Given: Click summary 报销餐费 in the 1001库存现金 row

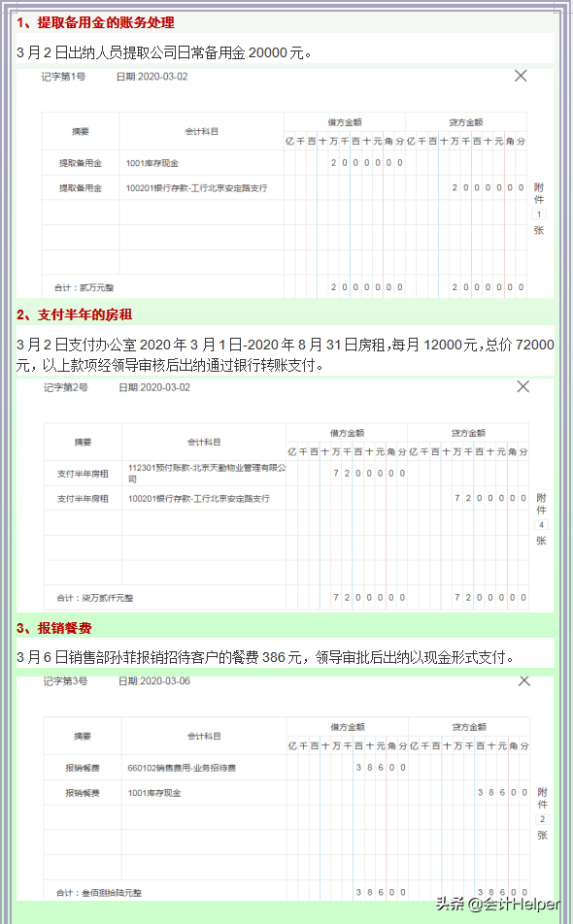Looking at the screenshot, I should [x=83, y=793].
